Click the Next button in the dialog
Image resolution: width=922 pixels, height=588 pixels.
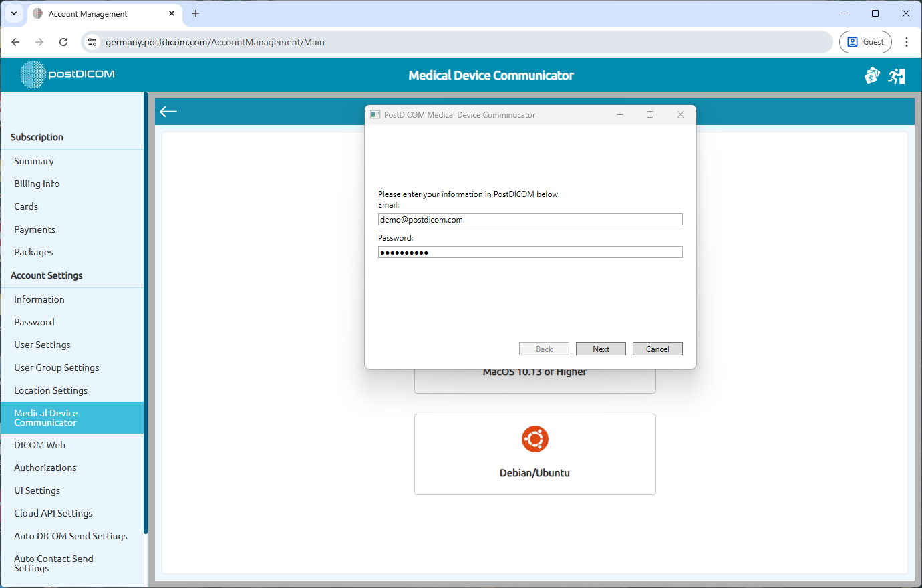pyautogui.click(x=601, y=348)
